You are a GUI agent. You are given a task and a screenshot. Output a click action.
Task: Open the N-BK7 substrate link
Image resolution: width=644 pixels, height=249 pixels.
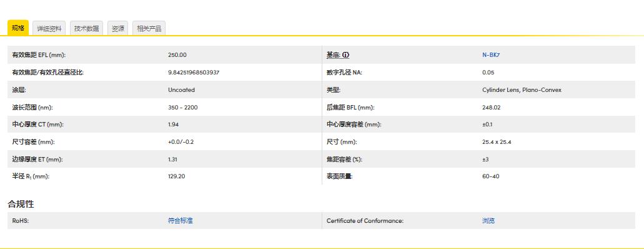pos(491,54)
